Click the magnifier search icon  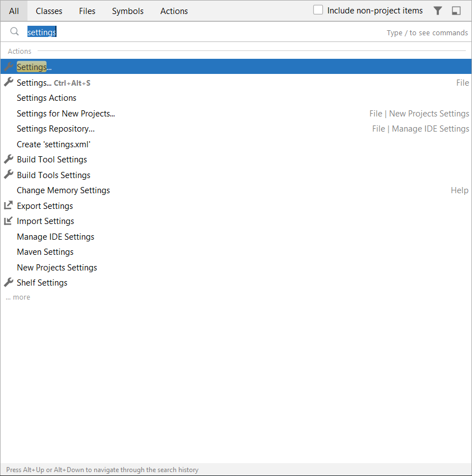point(15,32)
